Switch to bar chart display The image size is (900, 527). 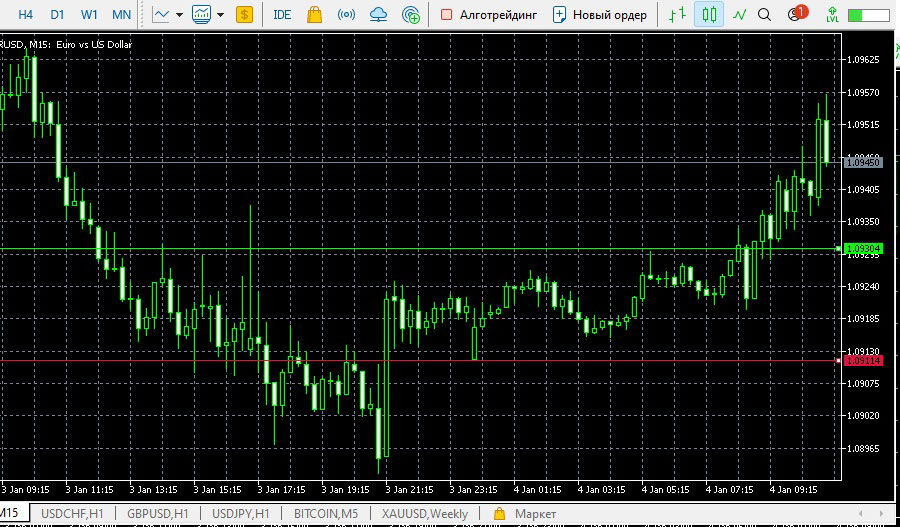(x=678, y=15)
